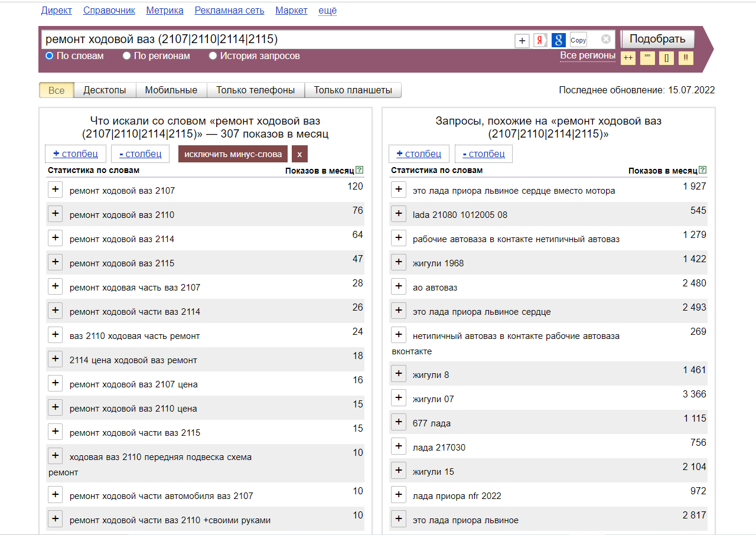Add phrase lada 21080 1012005 08 with plus
756x535 pixels.
click(x=399, y=213)
